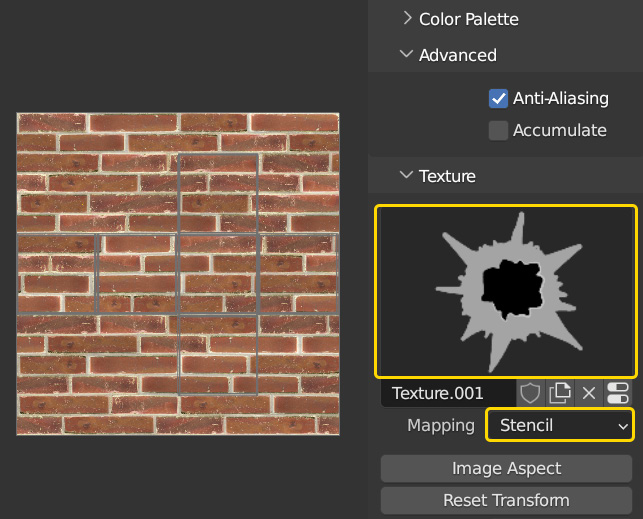
Task: Click the Reset Transform button
Action: tap(506, 500)
